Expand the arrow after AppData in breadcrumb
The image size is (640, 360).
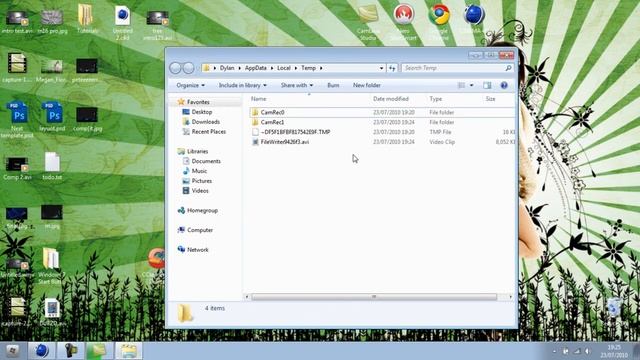pos(272,68)
